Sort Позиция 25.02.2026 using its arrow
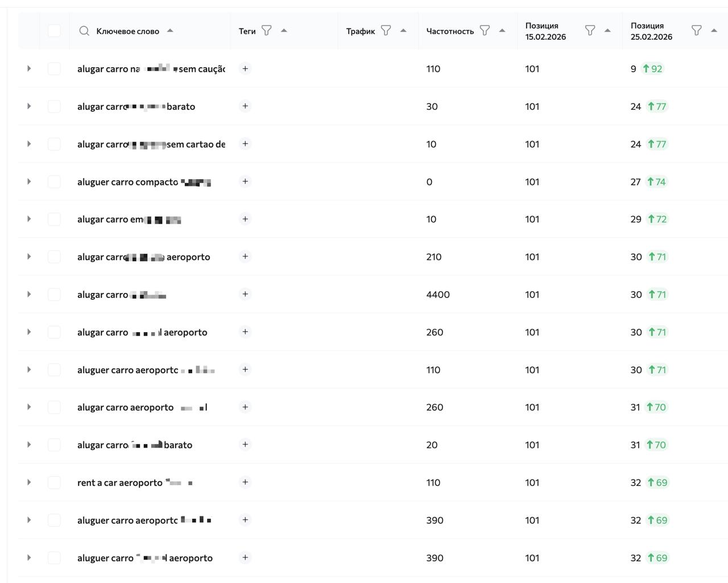This screenshot has width=728, height=583. tap(714, 31)
